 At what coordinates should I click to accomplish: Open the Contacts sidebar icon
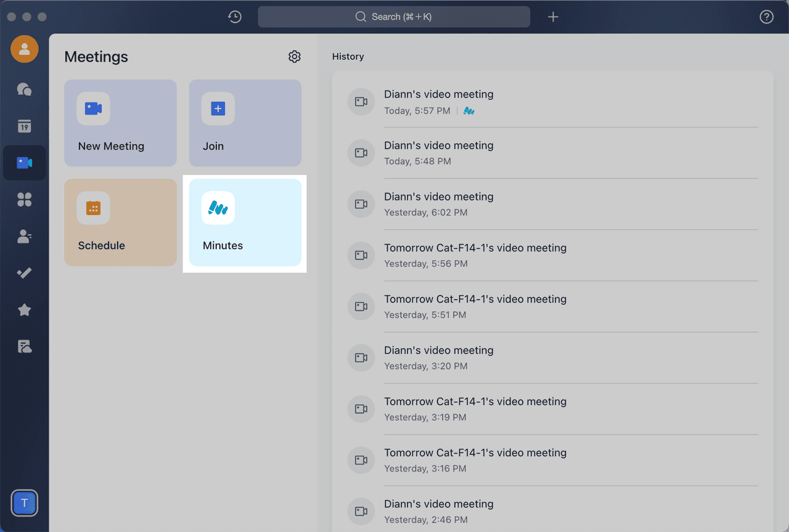[x=25, y=236]
